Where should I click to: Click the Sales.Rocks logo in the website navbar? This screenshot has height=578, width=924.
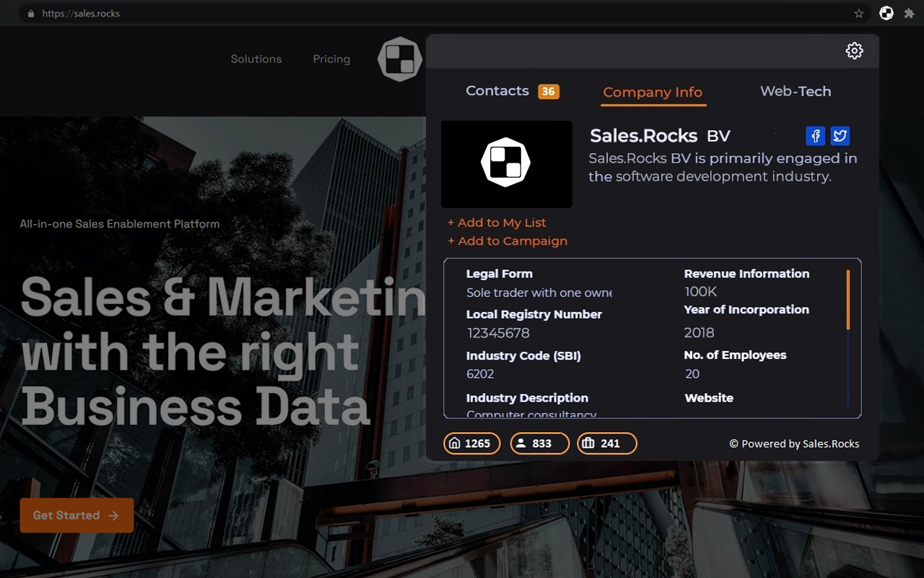(399, 59)
